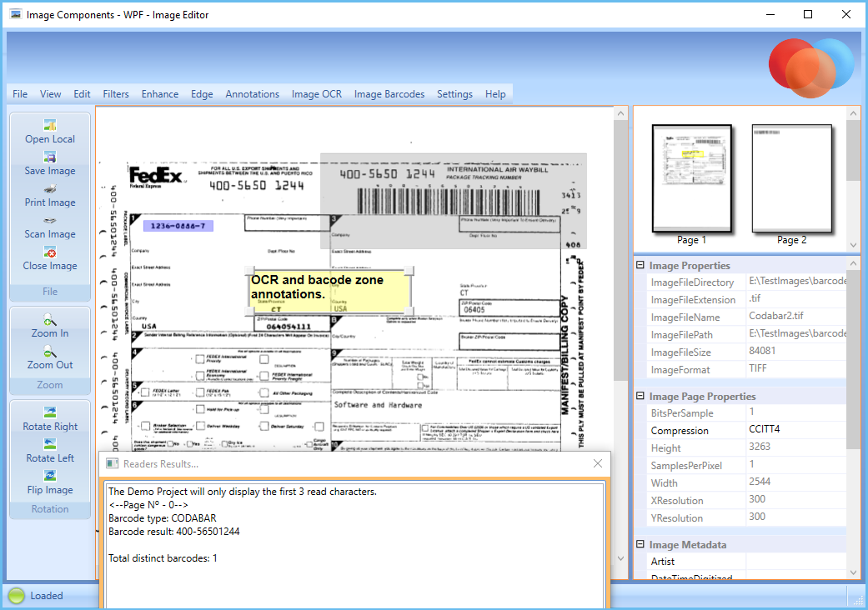Click the Zoom In label

pos(50,333)
